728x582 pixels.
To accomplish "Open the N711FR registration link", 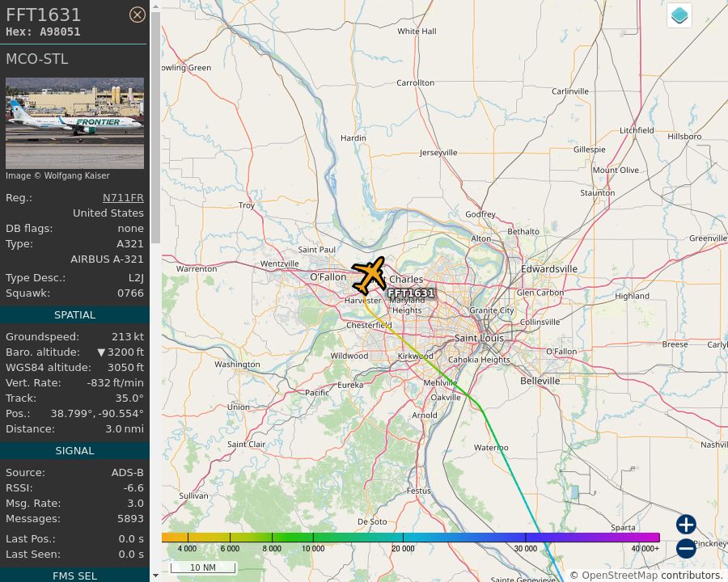I will click(123, 198).
